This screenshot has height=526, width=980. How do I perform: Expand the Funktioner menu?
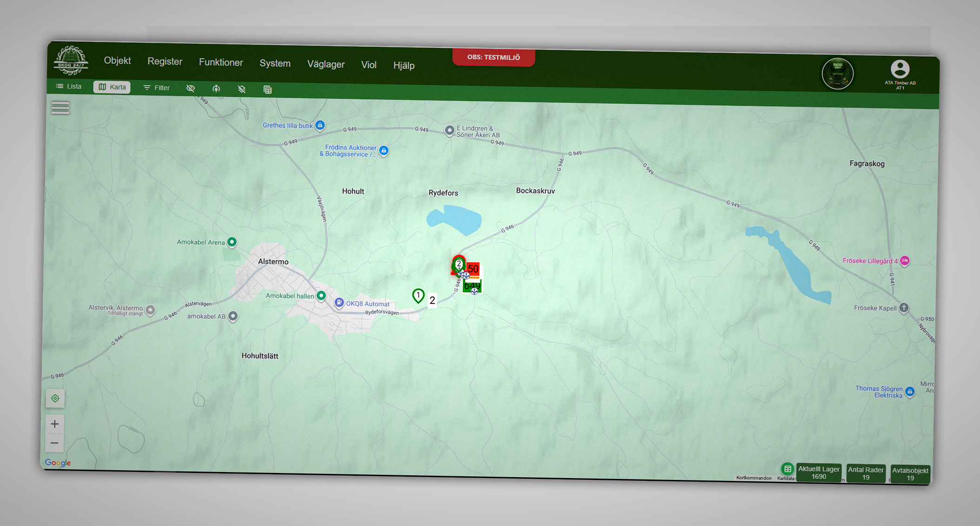[221, 62]
